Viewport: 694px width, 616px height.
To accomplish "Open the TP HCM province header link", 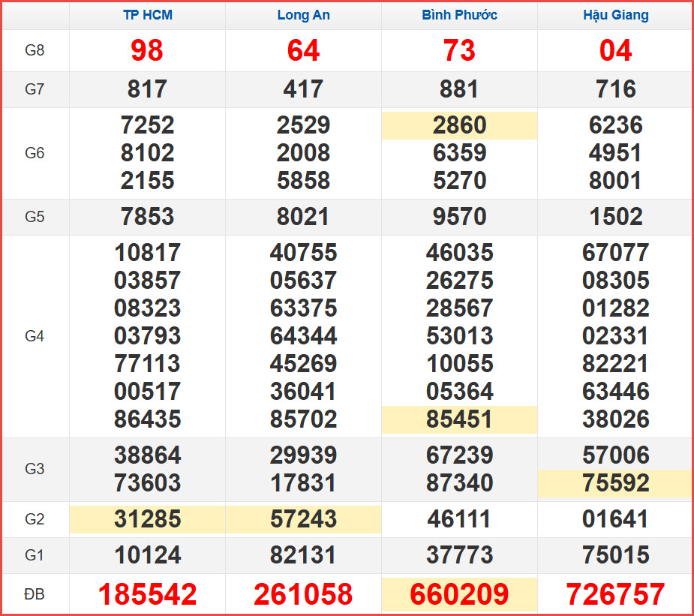I will (147, 15).
